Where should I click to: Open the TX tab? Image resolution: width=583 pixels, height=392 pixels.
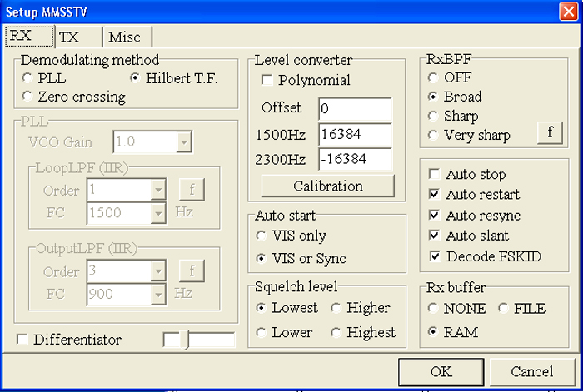79,37
